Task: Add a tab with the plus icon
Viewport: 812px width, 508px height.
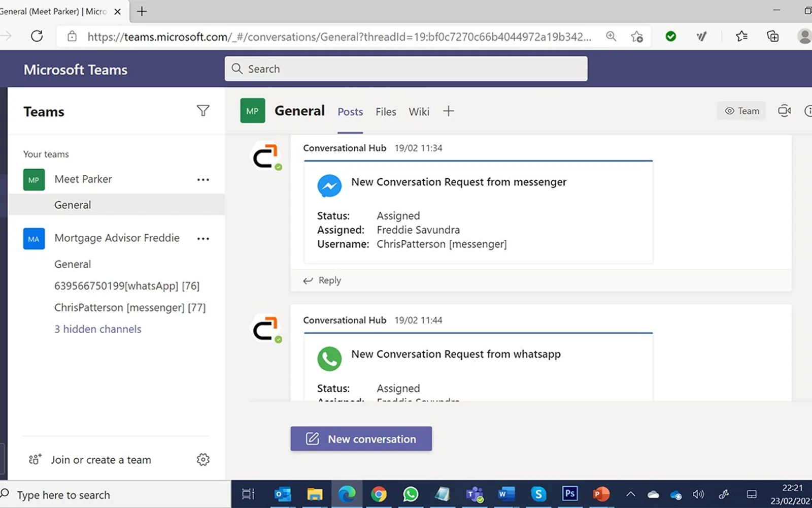Action: [x=448, y=111]
